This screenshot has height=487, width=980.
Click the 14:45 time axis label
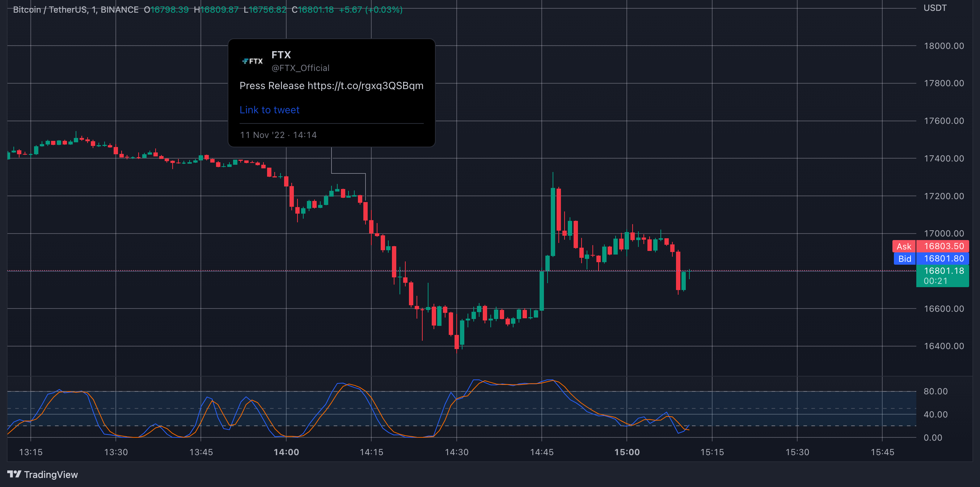coord(542,452)
